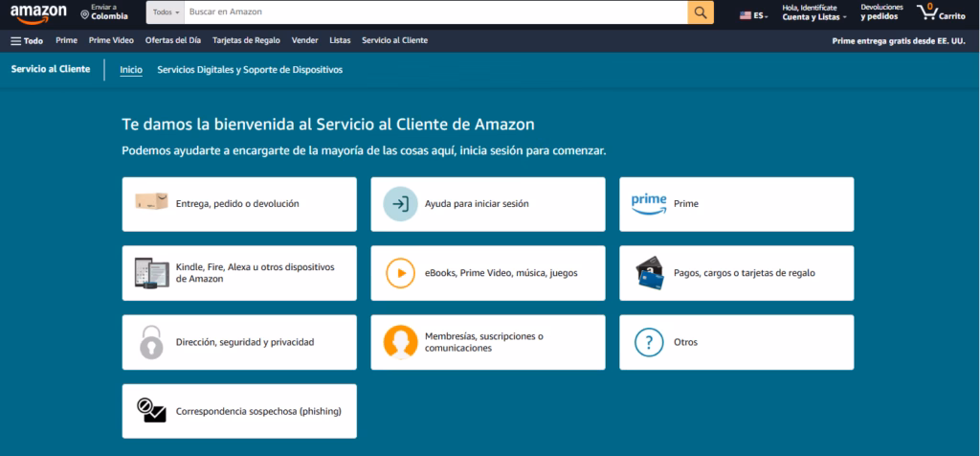This screenshot has height=456, width=980.
Task: Open Prime in navigation bar
Action: click(x=66, y=40)
